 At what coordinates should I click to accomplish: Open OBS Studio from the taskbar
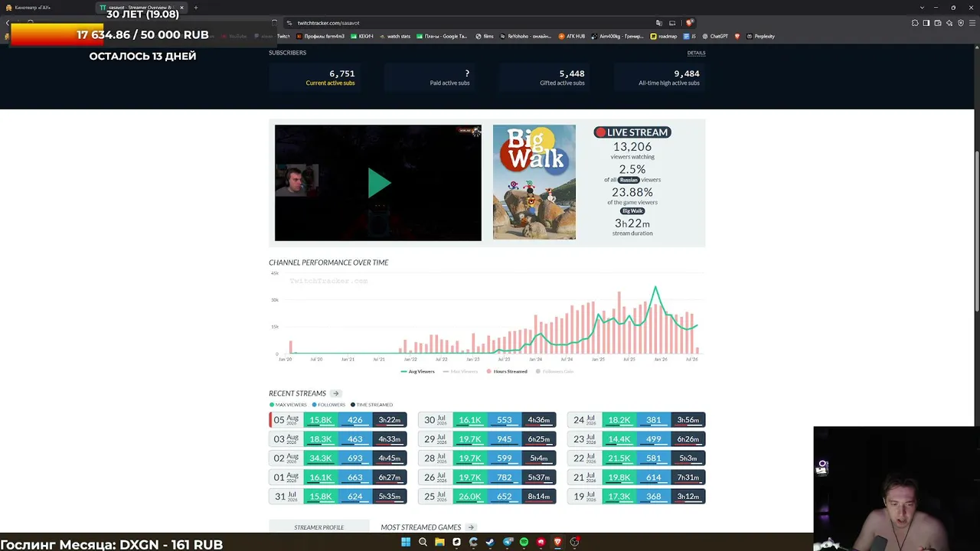tap(574, 542)
